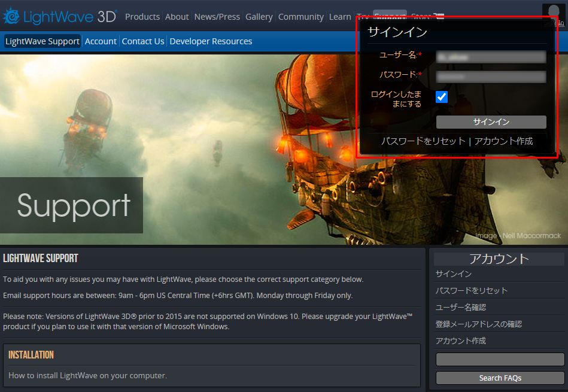Click the Search FAQs button
Viewport: 568px width, 392px height.
[500, 378]
